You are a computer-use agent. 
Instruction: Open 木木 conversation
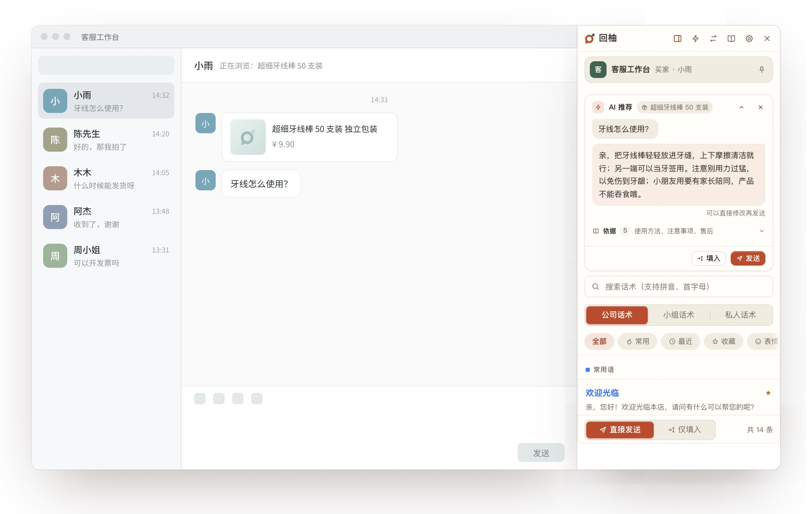point(106,178)
